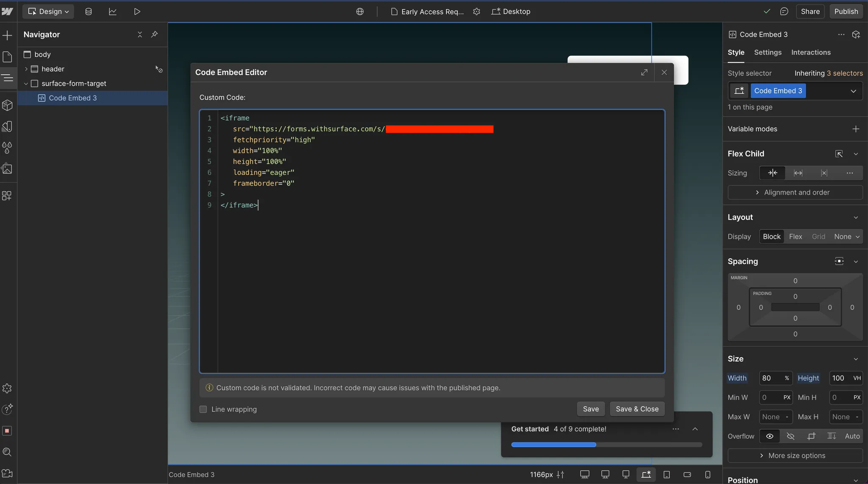Viewport: 868px width, 484px height.
Task: Open the style selector dropdown arrow
Action: [x=853, y=91]
